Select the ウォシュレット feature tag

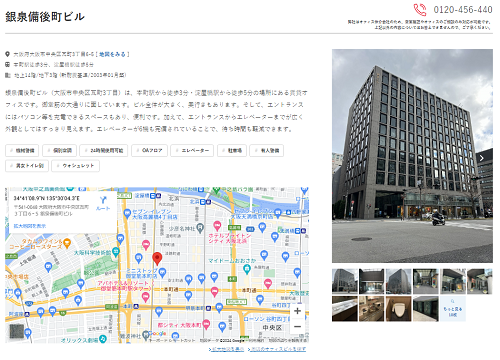click(x=75, y=166)
